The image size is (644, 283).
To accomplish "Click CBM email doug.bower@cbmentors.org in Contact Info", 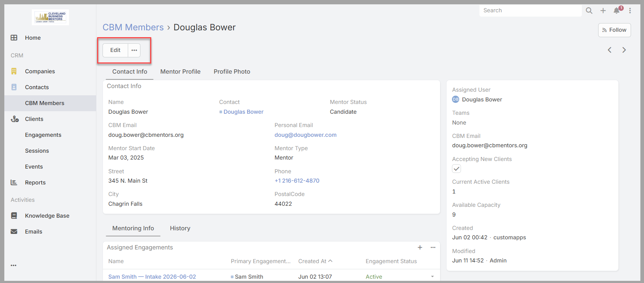I will pyautogui.click(x=146, y=135).
